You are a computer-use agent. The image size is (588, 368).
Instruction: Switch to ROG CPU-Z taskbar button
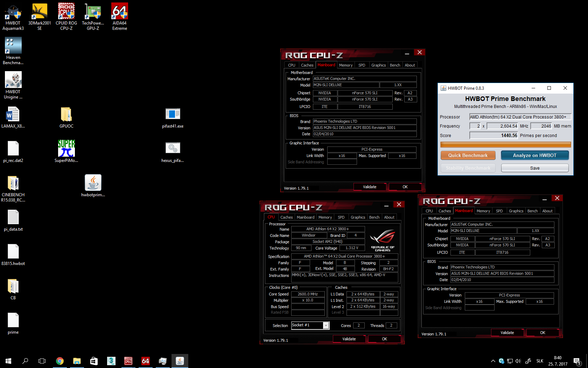point(128,361)
